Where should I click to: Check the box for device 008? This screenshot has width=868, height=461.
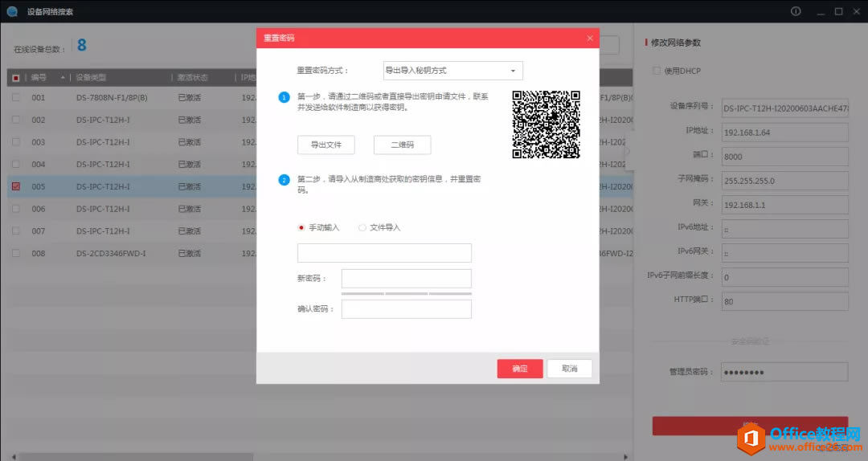pos(16,253)
